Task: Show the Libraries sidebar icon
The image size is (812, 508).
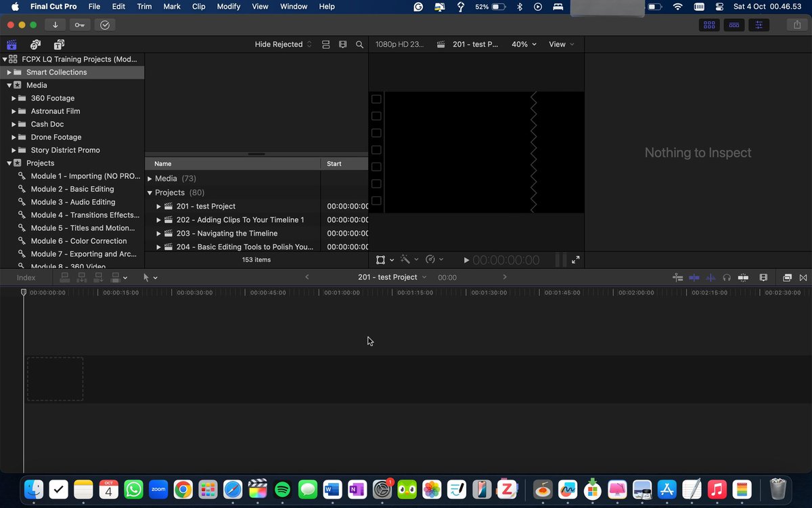Action: tap(12, 45)
